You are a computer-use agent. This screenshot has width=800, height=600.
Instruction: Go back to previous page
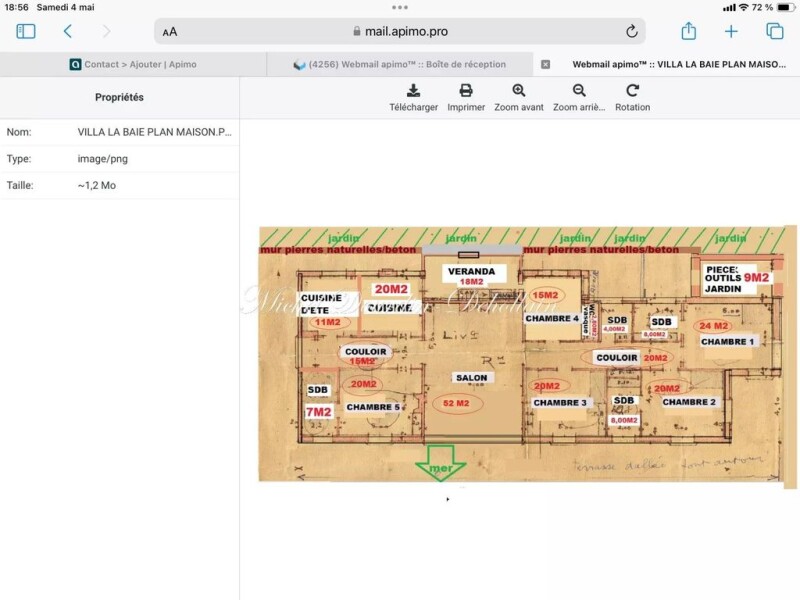click(x=68, y=31)
